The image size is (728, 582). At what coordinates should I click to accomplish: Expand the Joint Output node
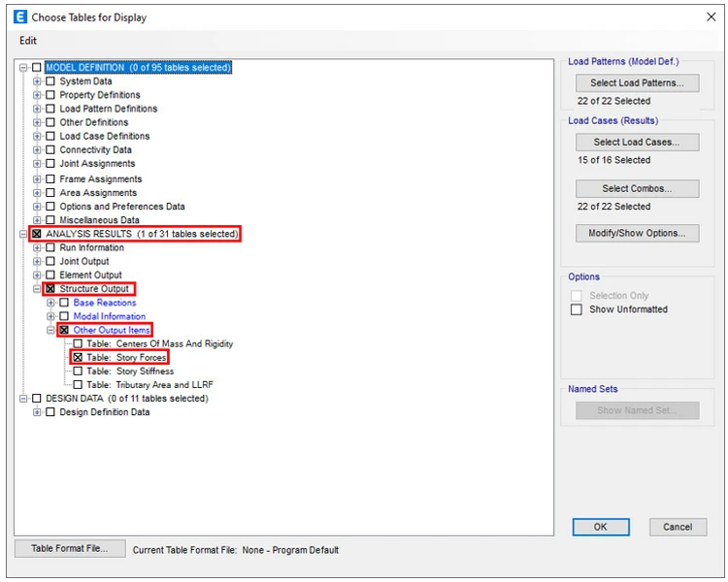37,261
